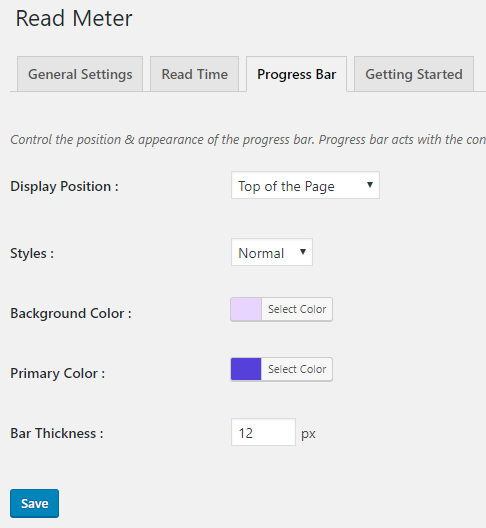The image size is (486, 528).
Task: Click the Background Color label
Action: coord(71,313)
